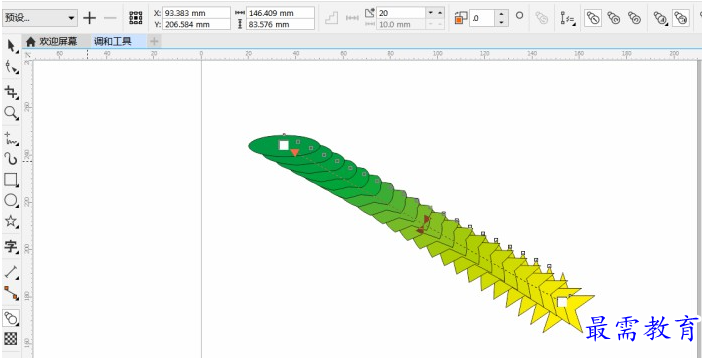The image size is (707, 360).
Task: Click the vertical ruler
Action: click(28, 208)
